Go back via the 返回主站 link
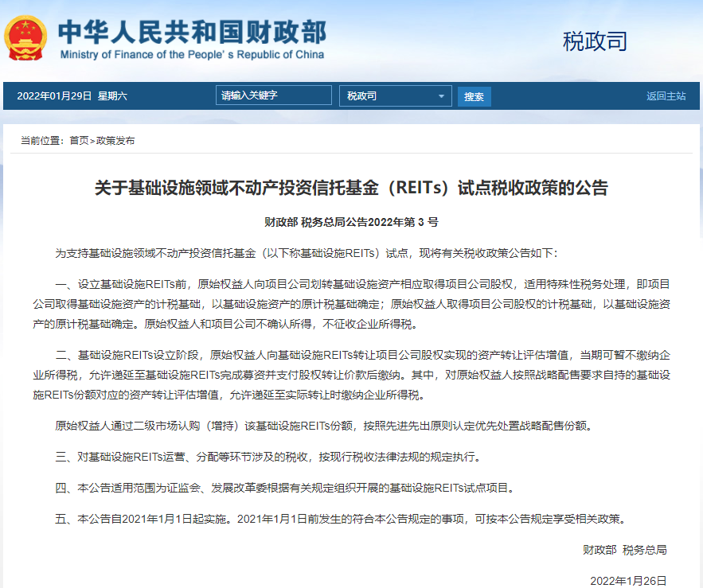Viewport: 703px width, 588px height. 666,96
